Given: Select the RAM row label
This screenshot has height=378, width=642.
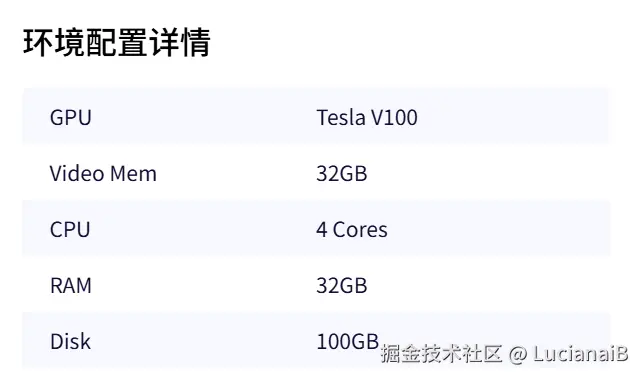Looking at the screenshot, I should [70, 285].
